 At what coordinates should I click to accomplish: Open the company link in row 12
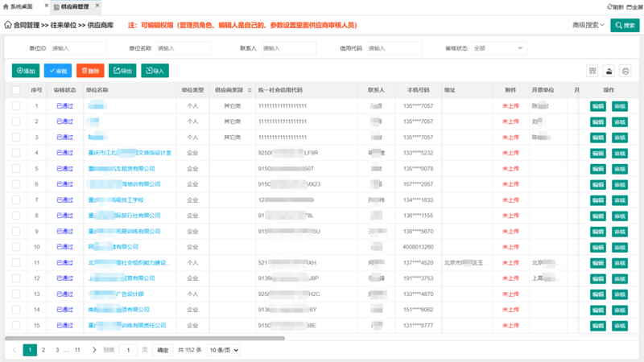coord(122,278)
